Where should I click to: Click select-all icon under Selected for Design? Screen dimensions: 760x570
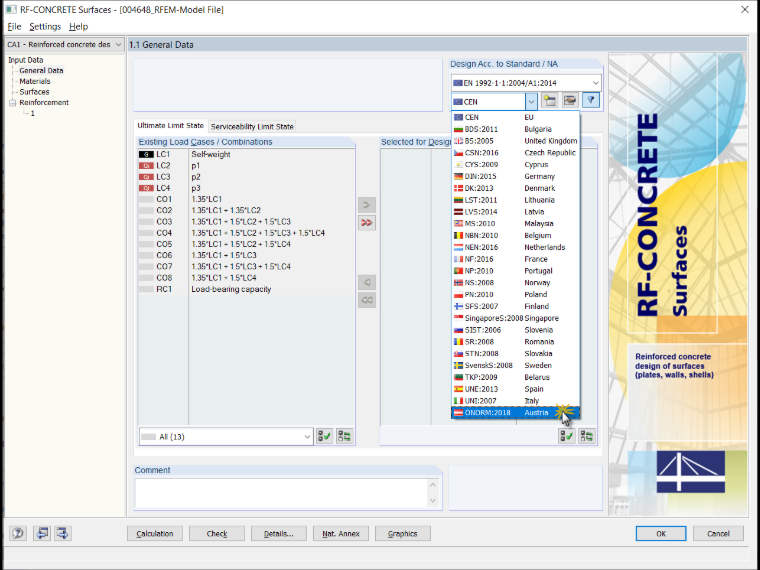coord(567,436)
